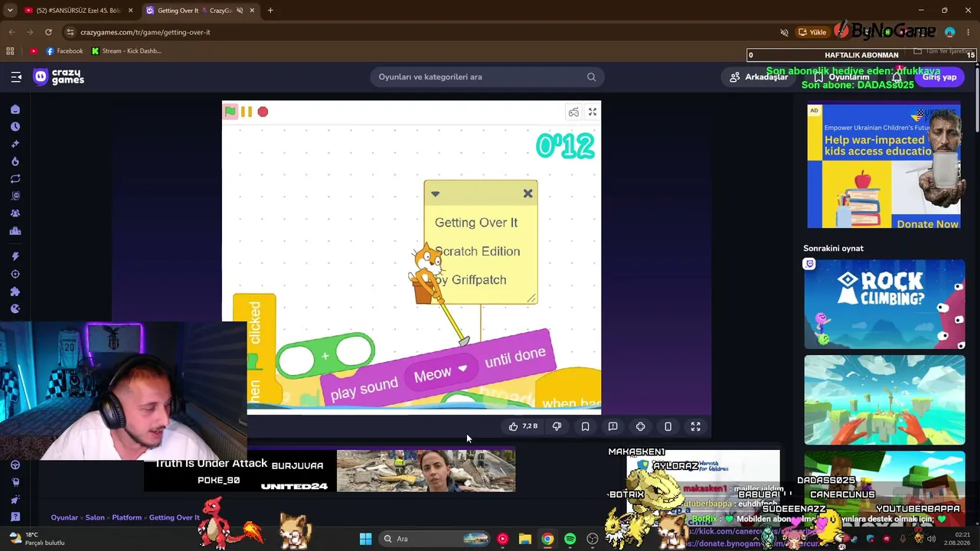Open recently played clock icon in sidebar
Viewport: 980px width, 551px height.
coord(15,127)
